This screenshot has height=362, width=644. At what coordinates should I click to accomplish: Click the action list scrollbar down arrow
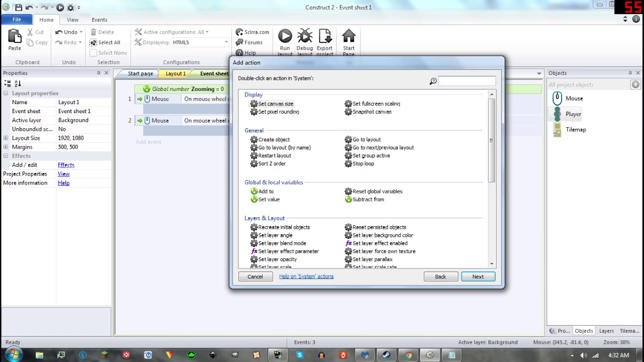(492, 264)
